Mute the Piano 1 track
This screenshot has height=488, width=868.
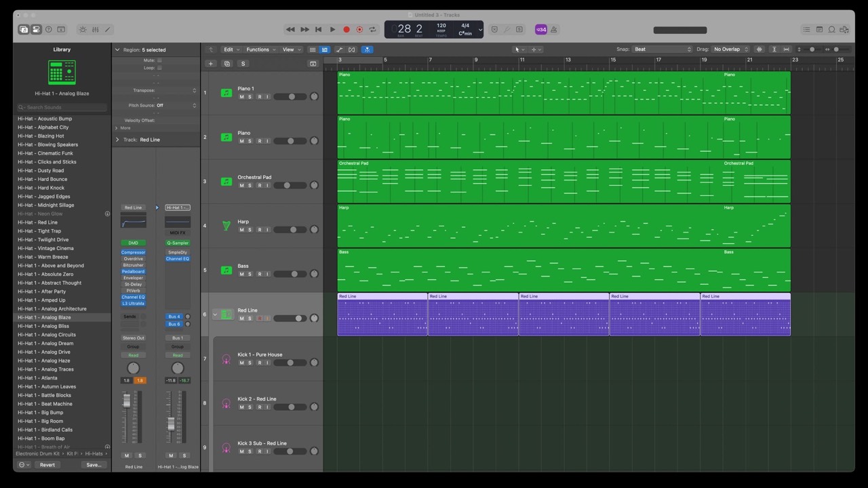coord(241,97)
